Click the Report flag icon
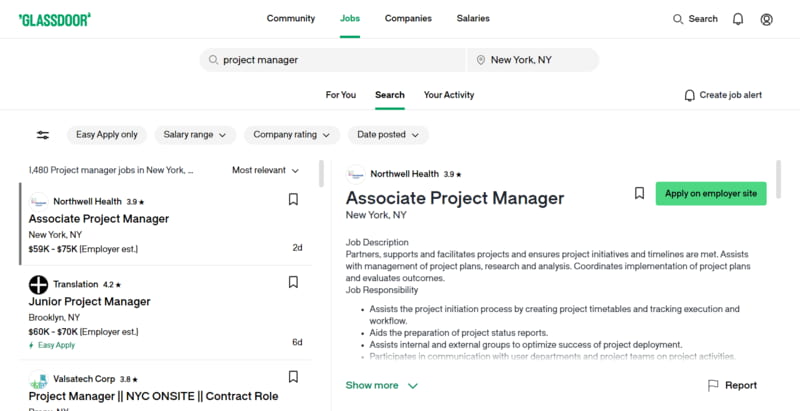This screenshot has width=800, height=411. pyautogui.click(x=713, y=386)
